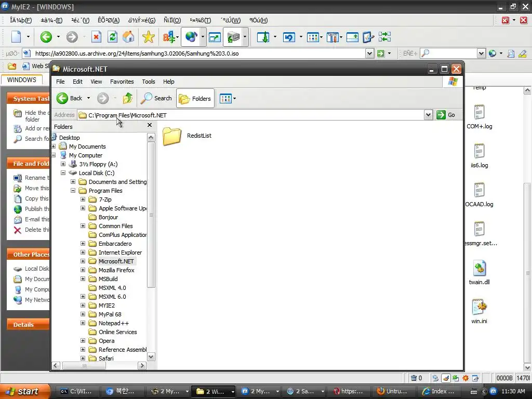Screen dimensions: 532x399
Task: Click the Explorer address field
Action: pyautogui.click(x=251, y=115)
